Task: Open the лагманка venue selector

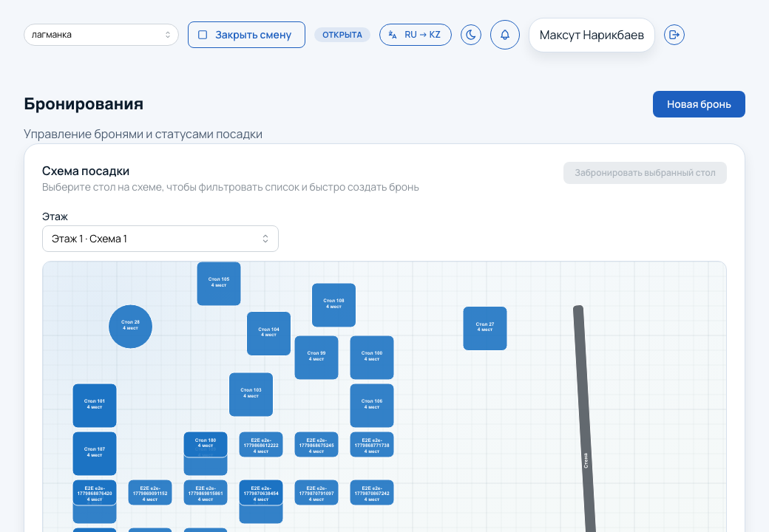Action: 101,35
